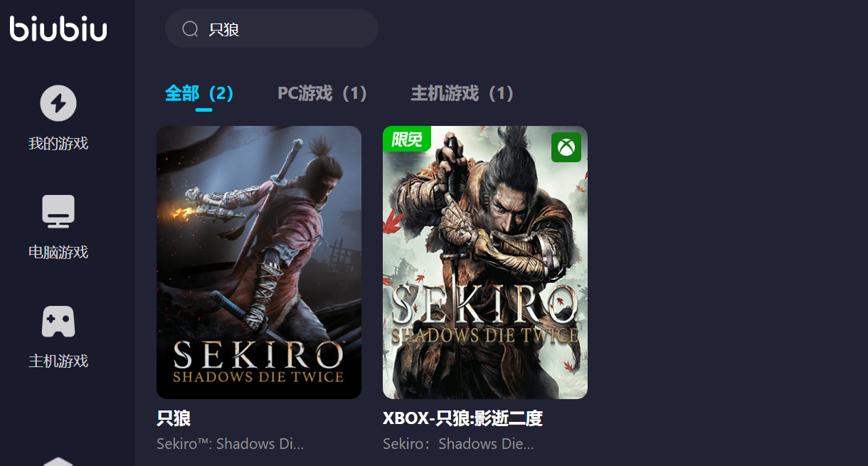Click the XBOX-只狼:影逝二度 title
The height and width of the screenshot is (466, 868).
462,418
